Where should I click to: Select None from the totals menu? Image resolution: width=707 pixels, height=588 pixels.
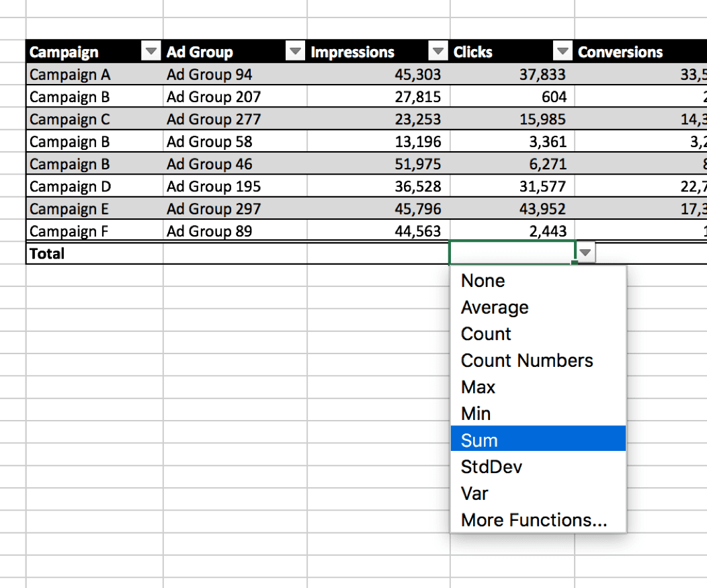tap(538, 280)
